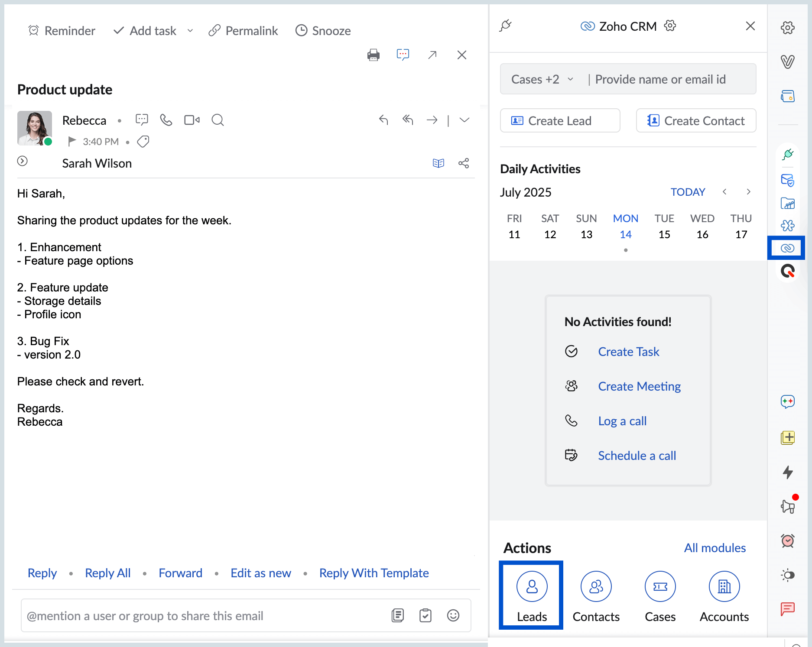Open the reading mode book icon
This screenshot has height=647, width=812.
(x=438, y=163)
